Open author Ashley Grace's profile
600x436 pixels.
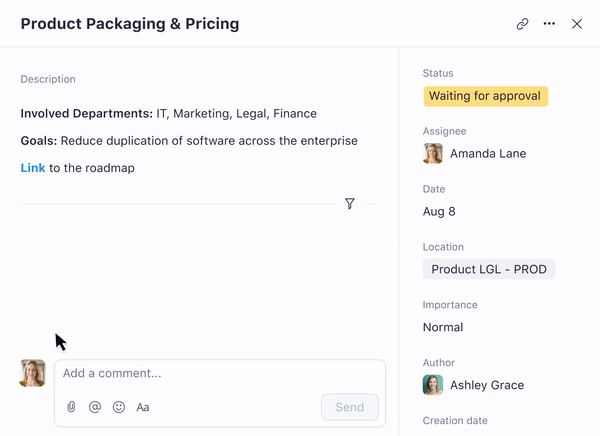pos(487,385)
